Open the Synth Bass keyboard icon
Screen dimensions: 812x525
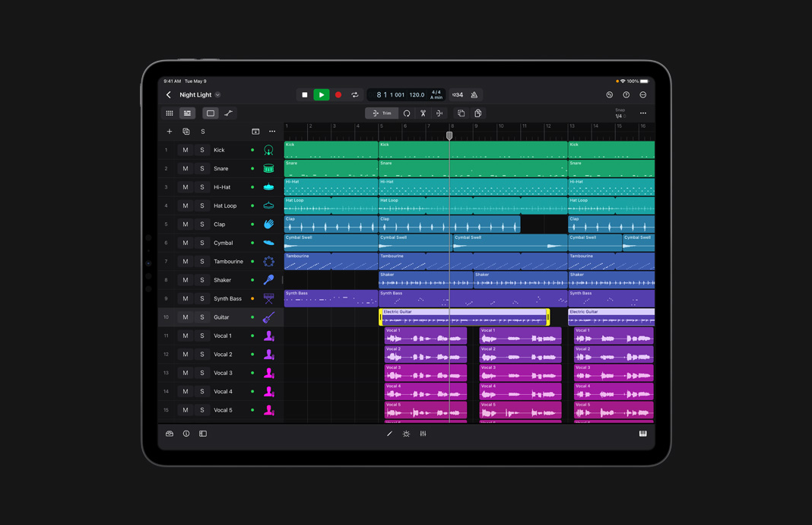(268, 298)
